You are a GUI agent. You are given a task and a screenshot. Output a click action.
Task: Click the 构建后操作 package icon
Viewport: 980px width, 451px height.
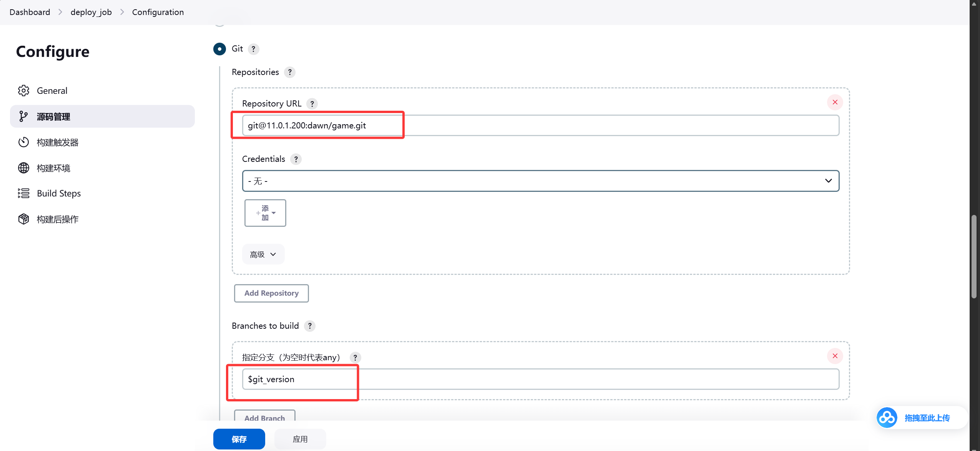23,219
